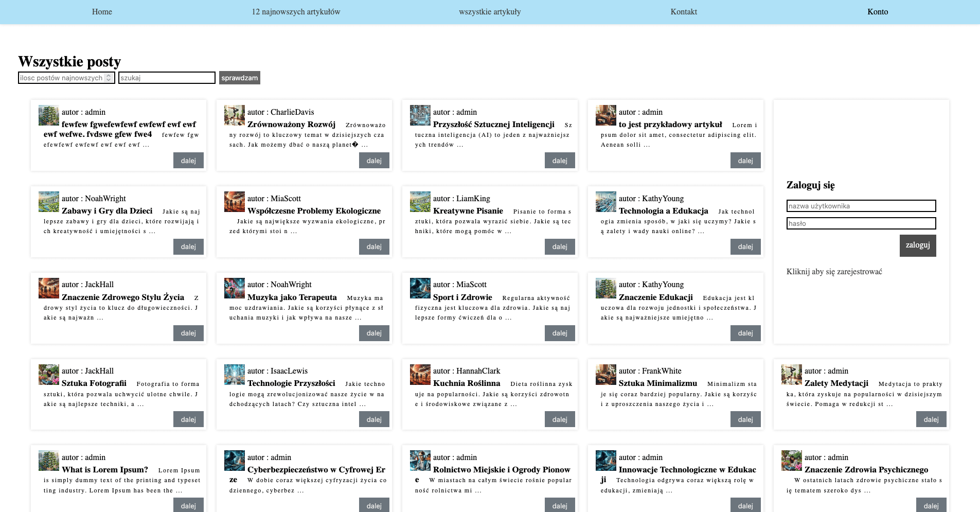Open wszystkie artykuły page

pos(490,12)
